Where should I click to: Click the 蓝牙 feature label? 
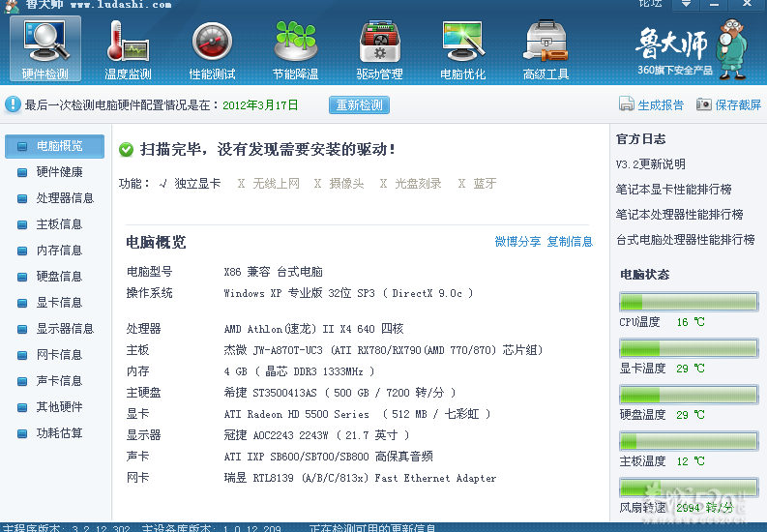click(x=485, y=184)
